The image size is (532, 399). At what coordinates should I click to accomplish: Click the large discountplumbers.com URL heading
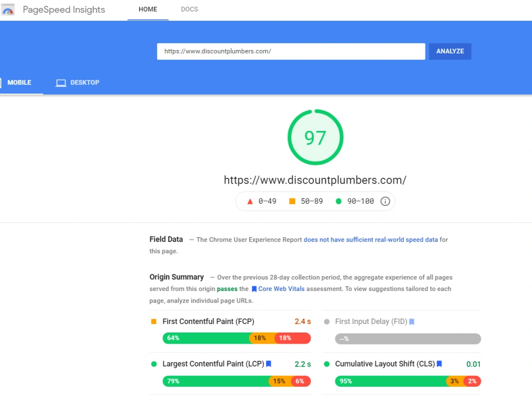click(x=315, y=180)
